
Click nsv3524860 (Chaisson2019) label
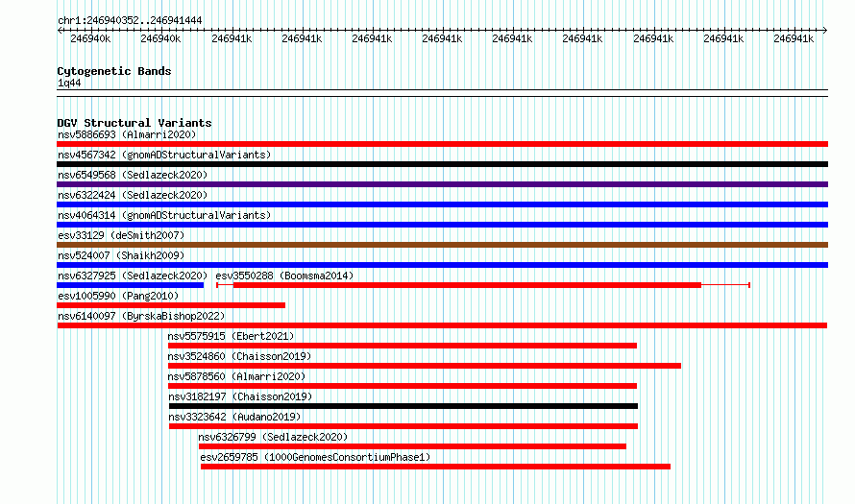point(239,356)
